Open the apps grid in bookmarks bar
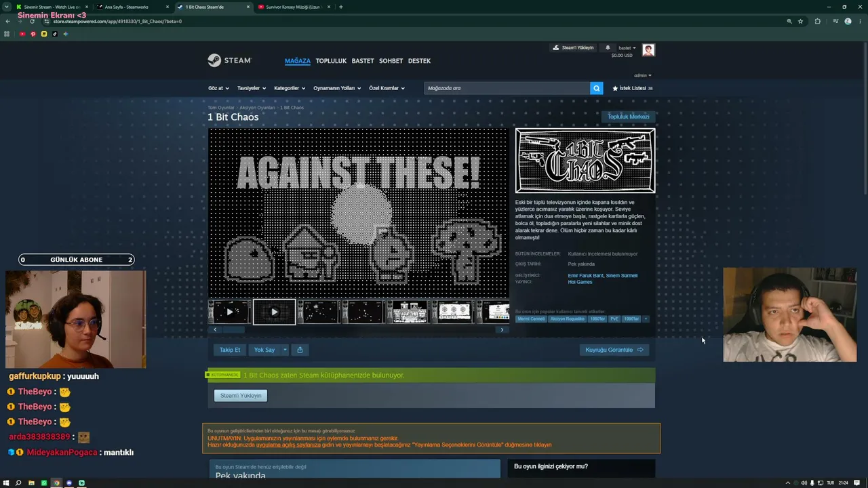The image size is (868, 488). pos(7,34)
